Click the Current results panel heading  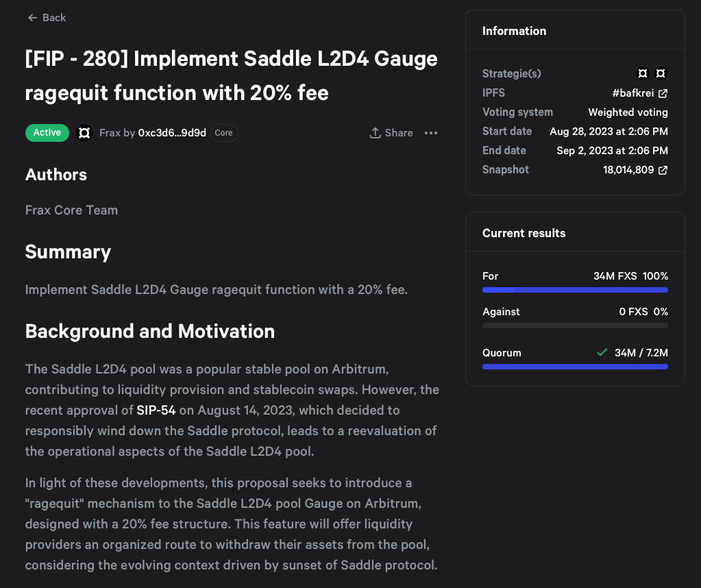click(524, 233)
